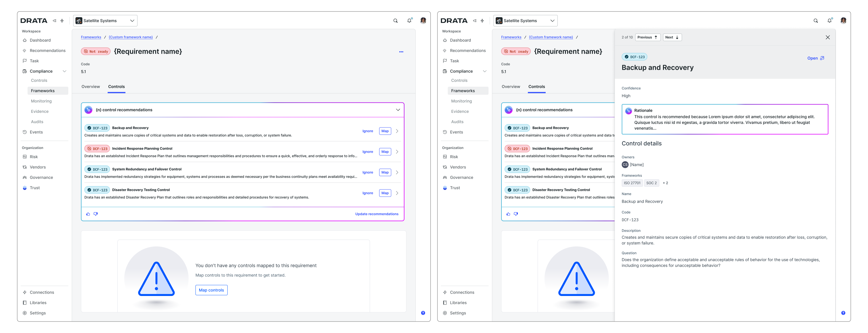The width and height of the screenshot is (868, 333).
Task: Open Recommendations in left window sidebar
Action: pos(44,51)
